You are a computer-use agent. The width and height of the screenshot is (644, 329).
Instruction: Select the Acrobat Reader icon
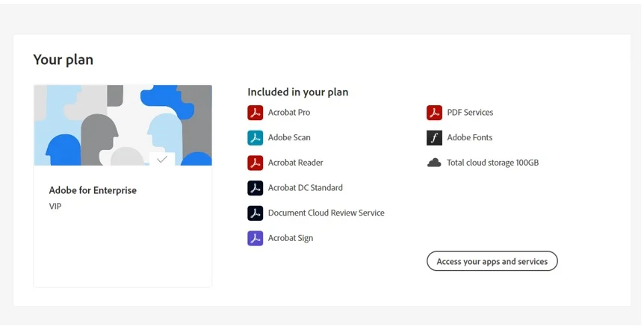click(255, 163)
